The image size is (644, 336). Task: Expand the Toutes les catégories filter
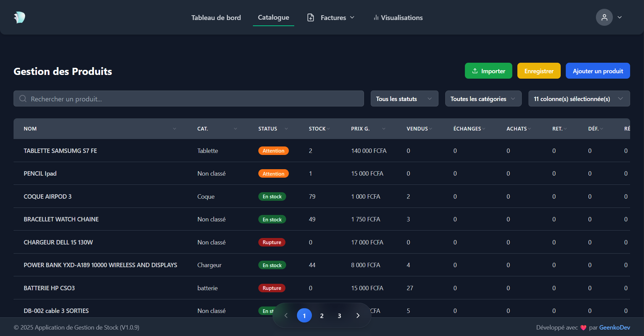point(483,99)
